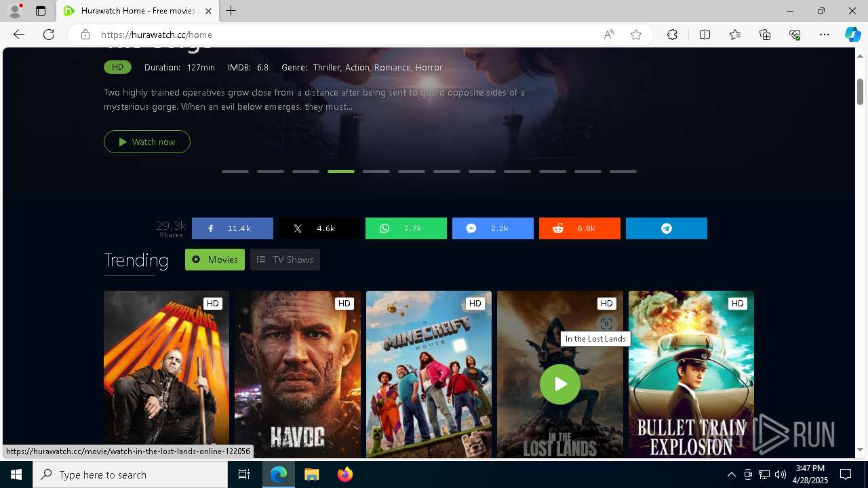Image resolution: width=868 pixels, height=488 pixels.
Task: Jump to first carousel slide indicator
Action: 235,171
